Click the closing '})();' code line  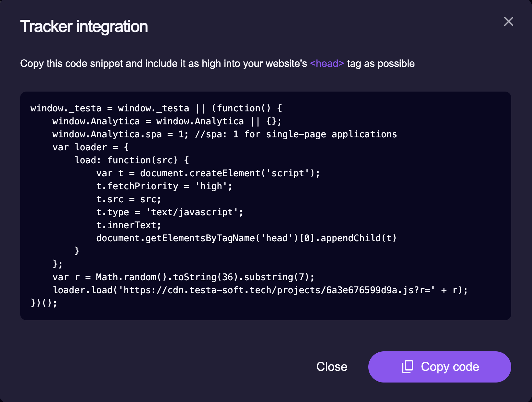pos(44,303)
